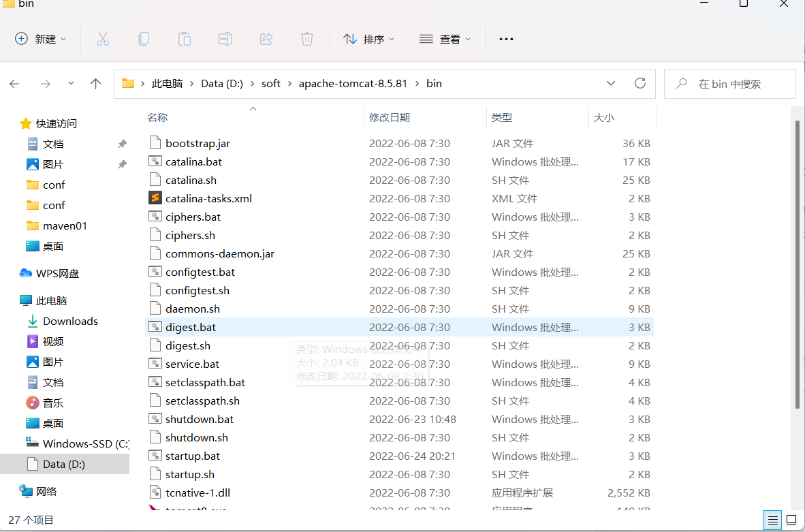Select daemon.sh file
805x532 pixels.
point(399,309)
